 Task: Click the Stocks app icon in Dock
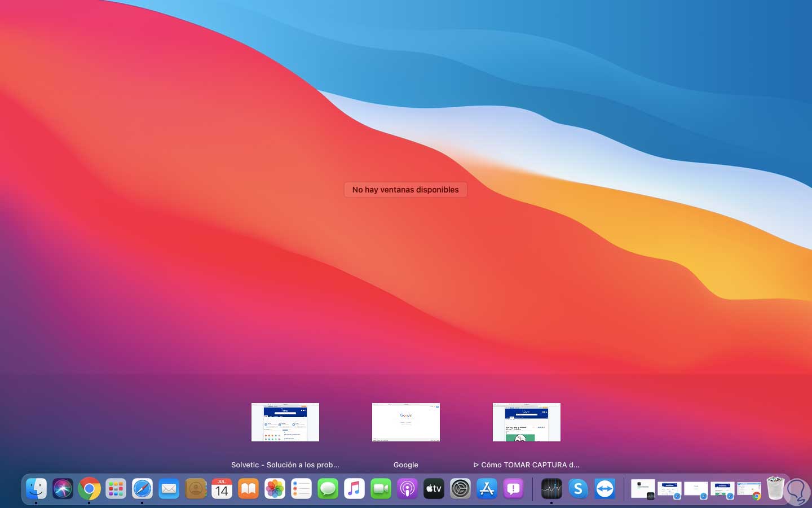click(551, 489)
